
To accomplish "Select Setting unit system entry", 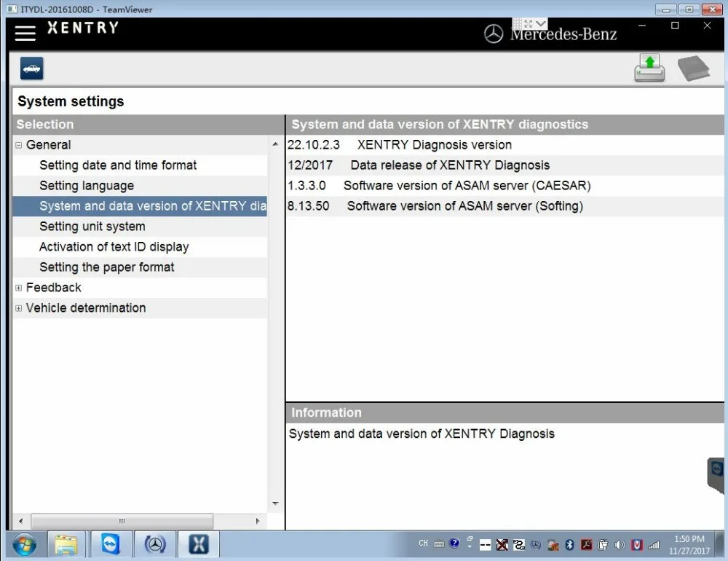I will click(x=92, y=227).
